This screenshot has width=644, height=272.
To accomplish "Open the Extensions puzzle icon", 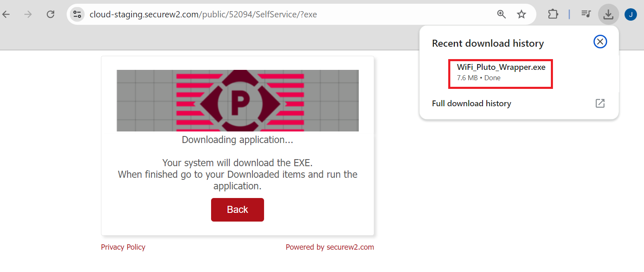I will [553, 14].
